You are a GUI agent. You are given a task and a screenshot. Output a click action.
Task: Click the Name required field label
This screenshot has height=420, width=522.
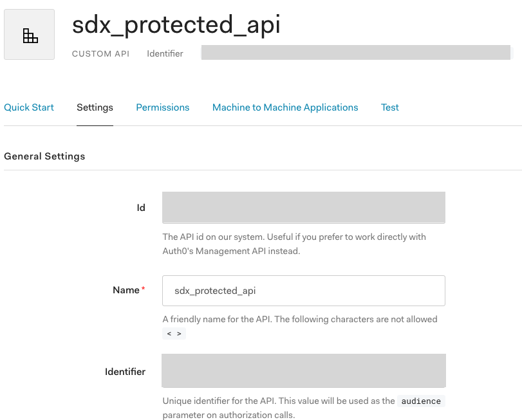pyautogui.click(x=129, y=290)
